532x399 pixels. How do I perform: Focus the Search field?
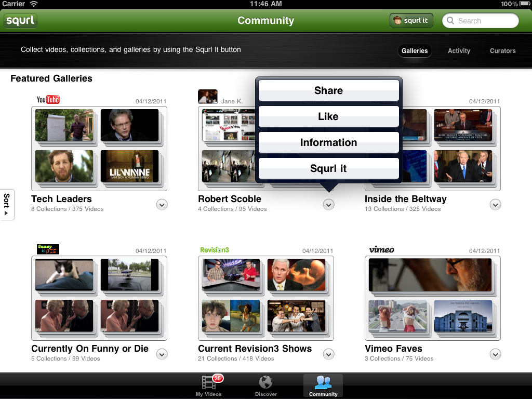coord(481,21)
